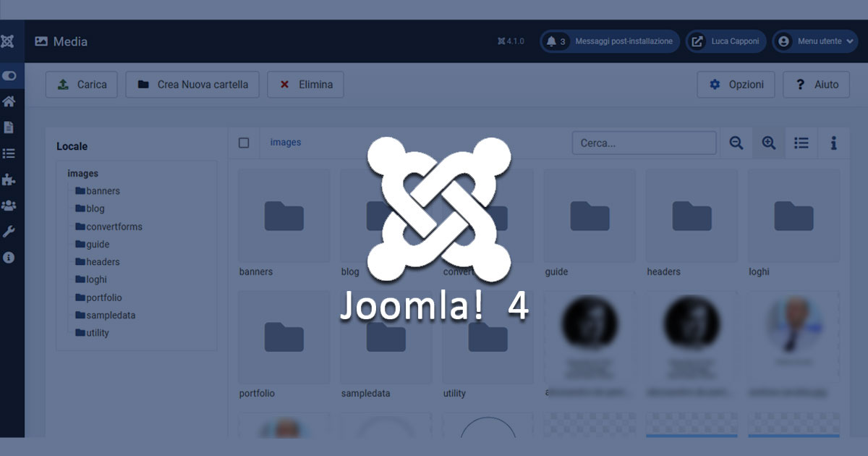868x456 pixels.
Task: Click the Carica upload button
Action: (82, 85)
